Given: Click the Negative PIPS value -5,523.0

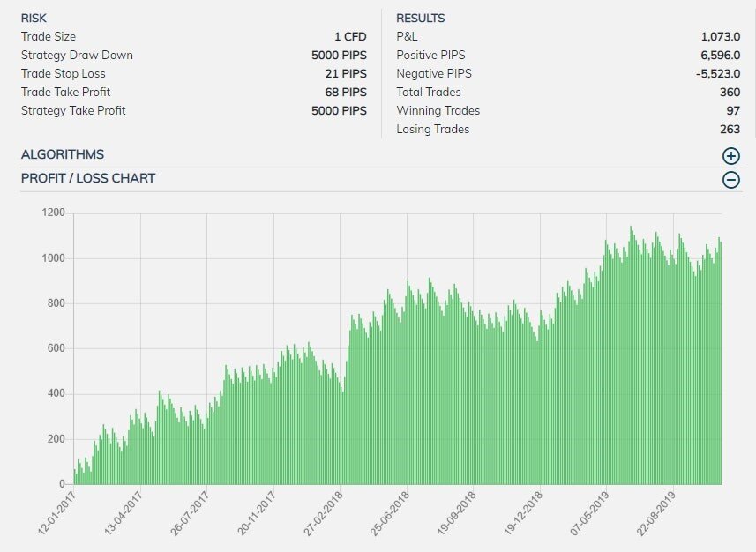Looking at the screenshot, I should 718,74.
